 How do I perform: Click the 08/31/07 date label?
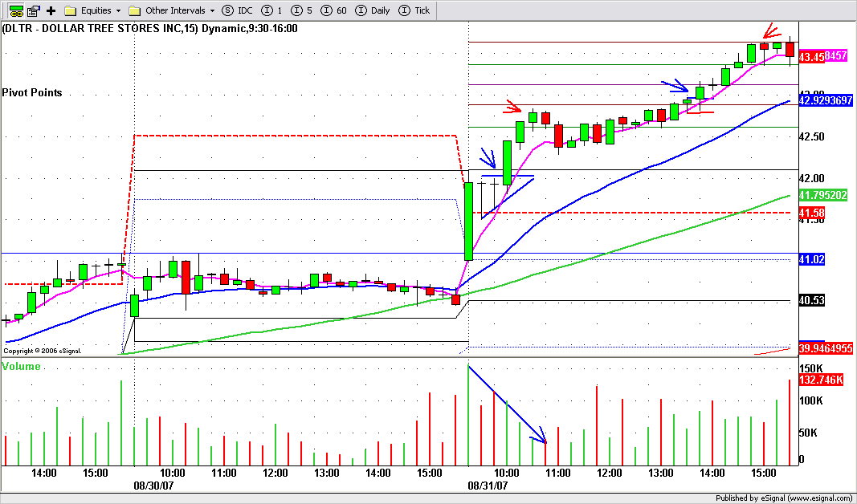[488, 485]
